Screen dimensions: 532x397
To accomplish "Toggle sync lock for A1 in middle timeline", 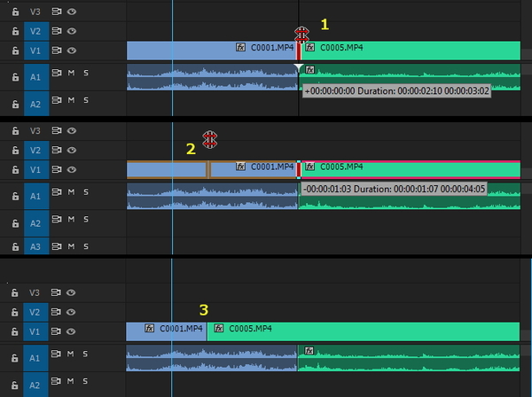I will (x=57, y=191).
